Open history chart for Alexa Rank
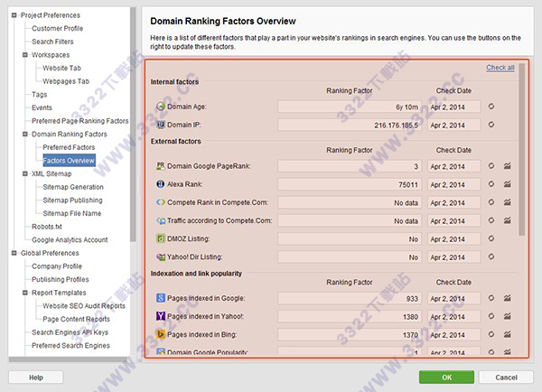The height and width of the screenshot is (392, 542). pyautogui.click(x=507, y=184)
